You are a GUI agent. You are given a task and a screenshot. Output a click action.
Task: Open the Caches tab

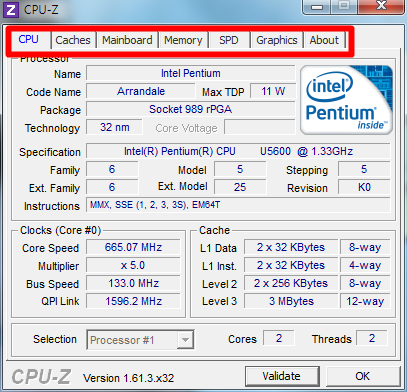[73, 40]
